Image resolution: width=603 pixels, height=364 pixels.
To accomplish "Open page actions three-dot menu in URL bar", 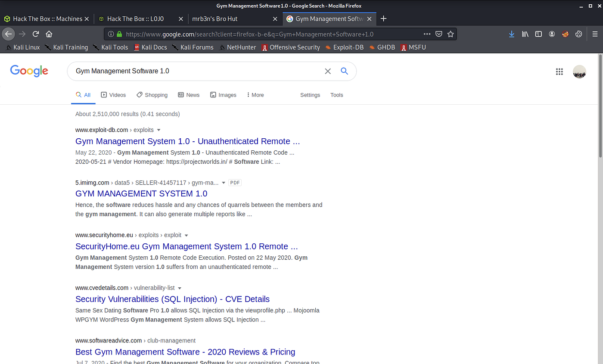I will [427, 34].
